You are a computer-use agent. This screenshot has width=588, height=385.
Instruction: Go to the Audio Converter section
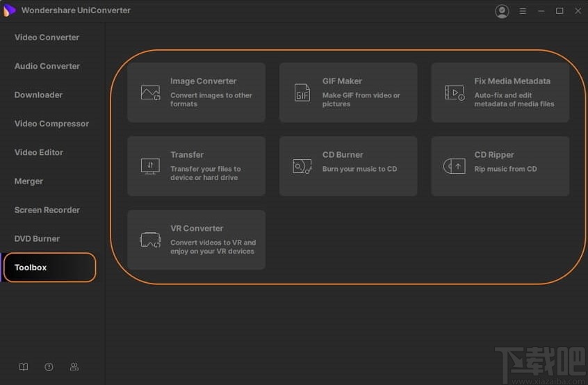[x=47, y=66]
